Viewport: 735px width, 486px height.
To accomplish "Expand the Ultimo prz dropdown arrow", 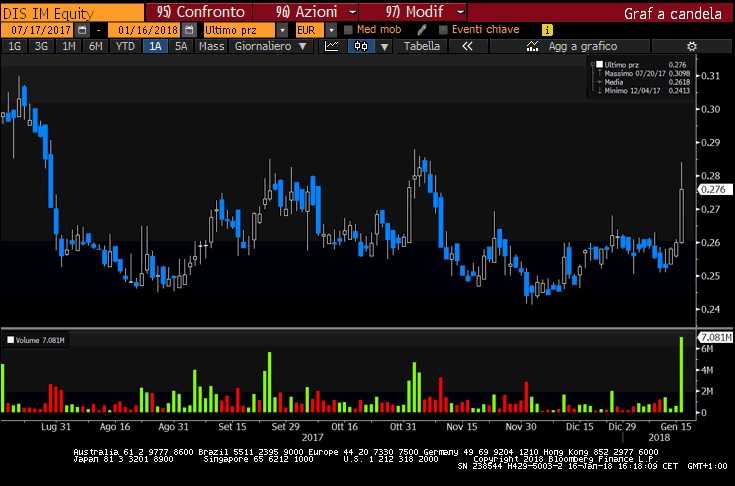I will (x=282, y=30).
